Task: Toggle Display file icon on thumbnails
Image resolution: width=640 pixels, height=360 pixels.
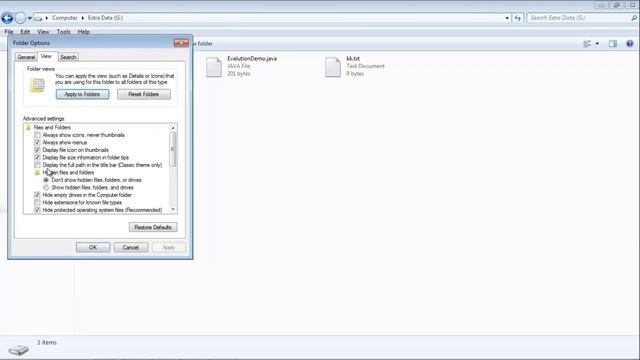Action: 38,150
